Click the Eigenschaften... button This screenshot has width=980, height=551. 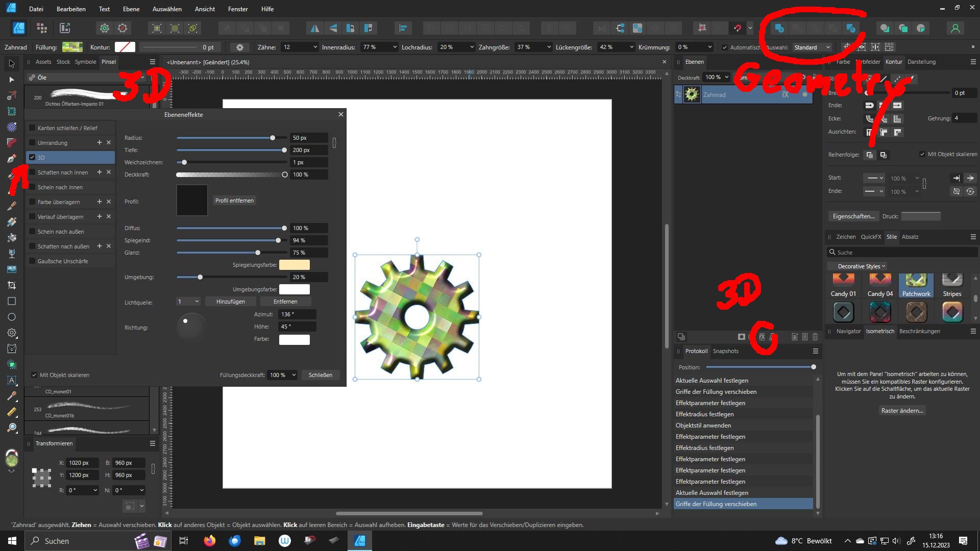853,216
